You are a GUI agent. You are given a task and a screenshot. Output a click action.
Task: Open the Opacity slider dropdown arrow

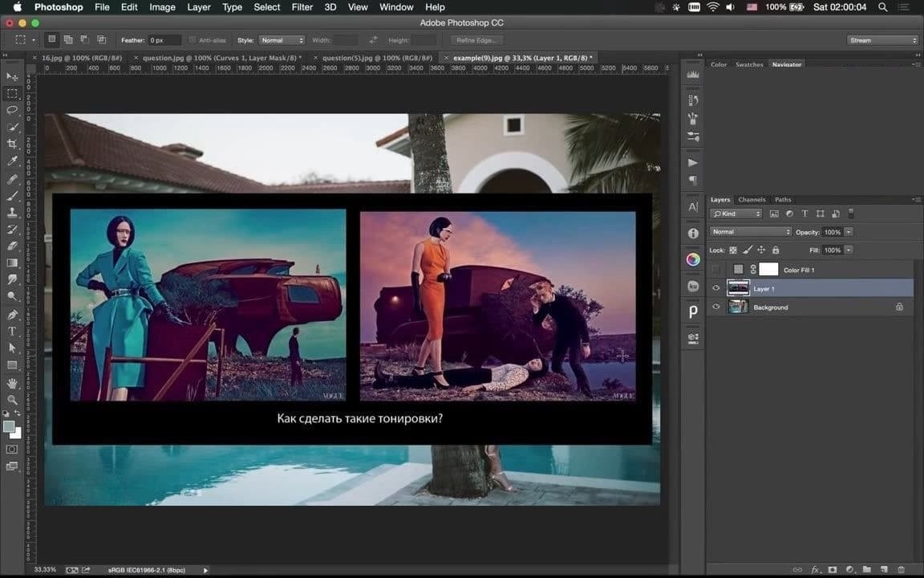click(x=849, y=232)
